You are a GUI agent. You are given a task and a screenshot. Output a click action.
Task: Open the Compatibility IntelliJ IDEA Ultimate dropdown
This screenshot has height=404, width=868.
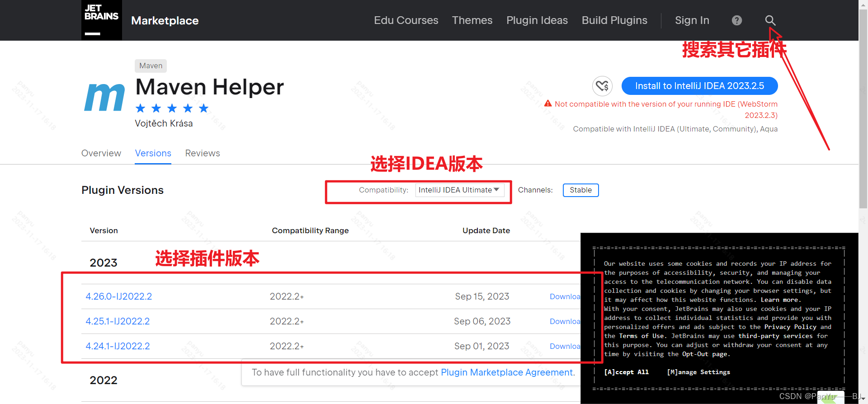(x=459, y=190)
